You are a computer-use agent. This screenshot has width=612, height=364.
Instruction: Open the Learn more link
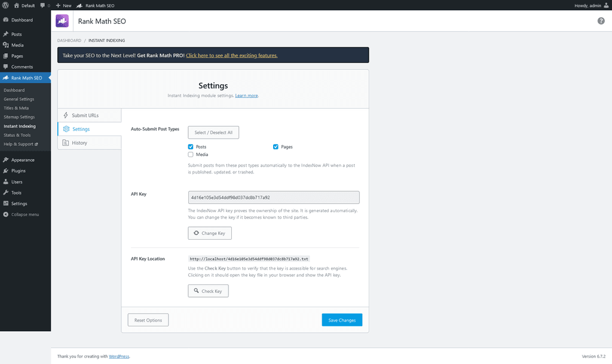point(246,96)
